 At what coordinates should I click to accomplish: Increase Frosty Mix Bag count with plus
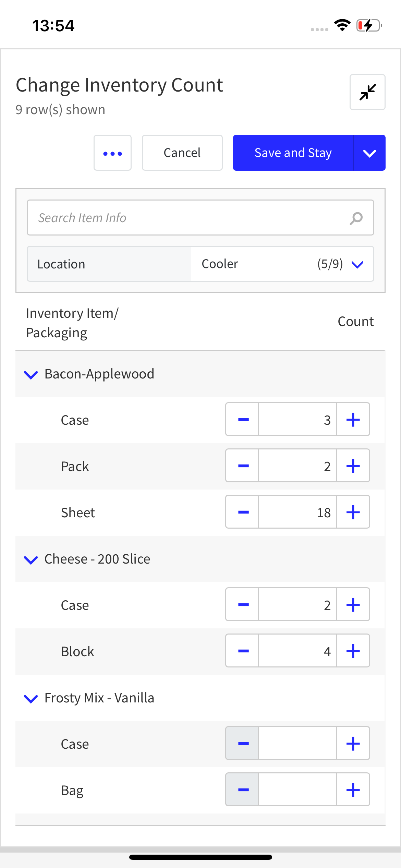click(353, 790)
